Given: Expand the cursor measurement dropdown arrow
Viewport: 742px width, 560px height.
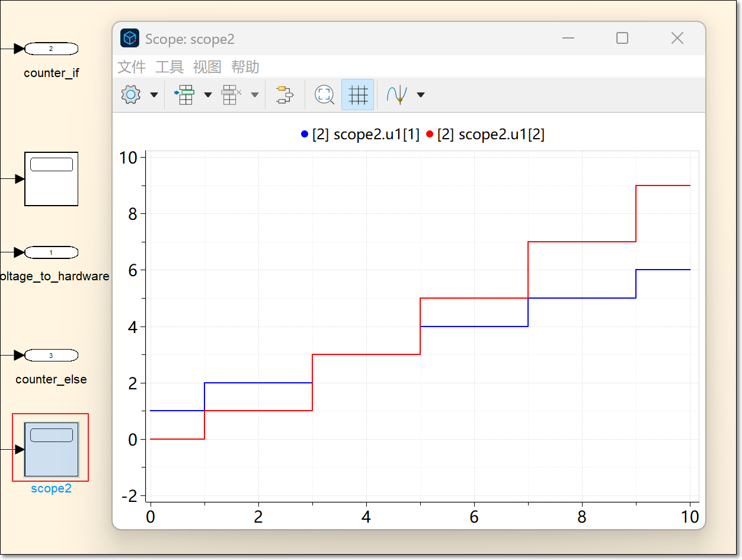Looking at the screenshot, I should [x=421, y=95].
